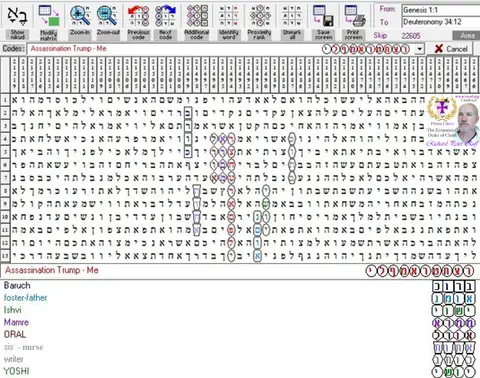
Task: Open the Proximity rank tool
Action: coord(259,21)
